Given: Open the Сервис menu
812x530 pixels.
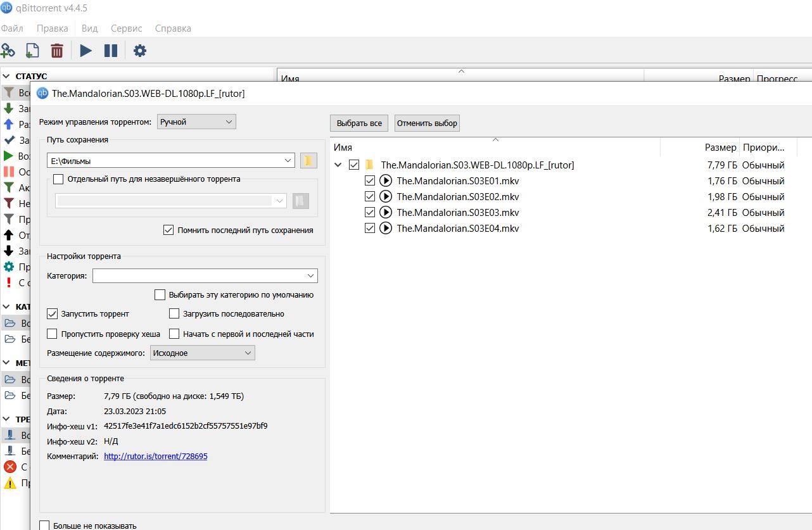Looking at the screenshot, I should 127,28.
